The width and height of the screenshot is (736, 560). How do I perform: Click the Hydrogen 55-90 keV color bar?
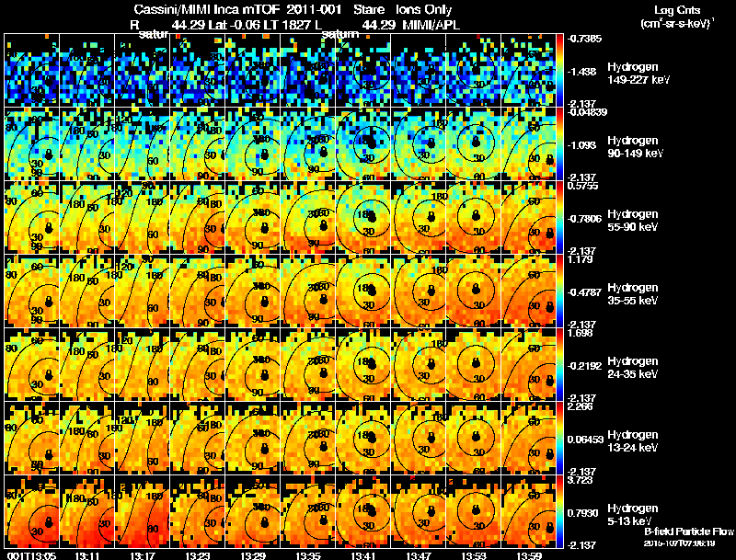coord(559,218)
